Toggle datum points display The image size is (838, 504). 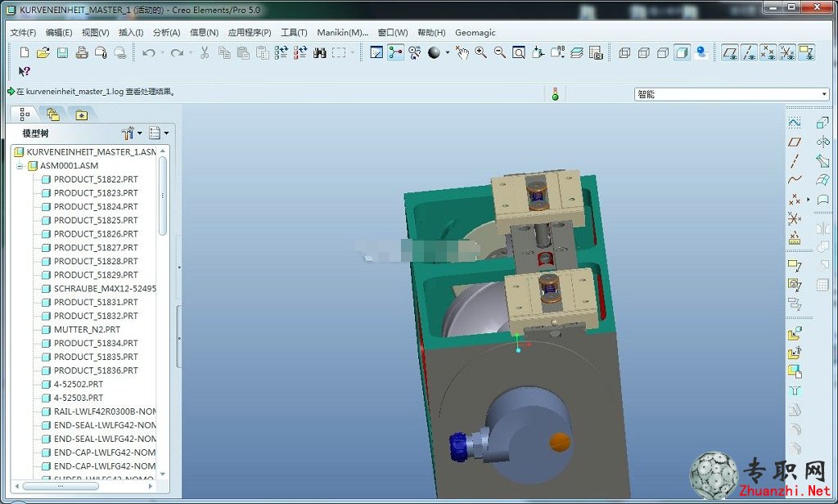pos(768,52)
